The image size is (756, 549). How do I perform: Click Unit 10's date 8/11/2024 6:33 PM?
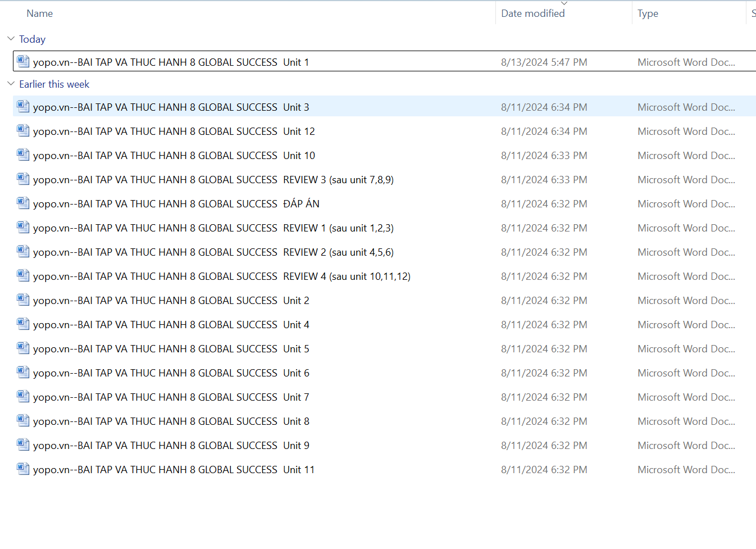(544, 156)
